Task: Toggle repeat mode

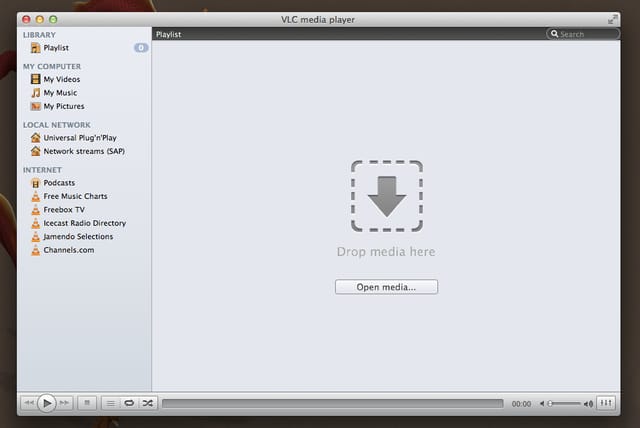Action: coord(129,404)
